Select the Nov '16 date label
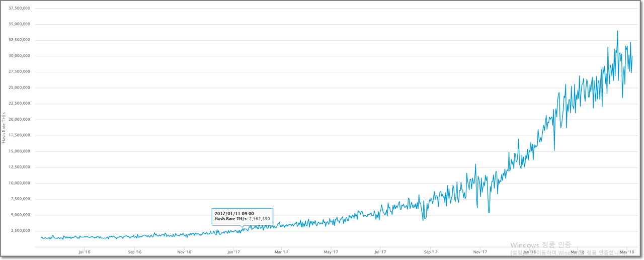This screenshot has height=260, width=644. [184, 252]
